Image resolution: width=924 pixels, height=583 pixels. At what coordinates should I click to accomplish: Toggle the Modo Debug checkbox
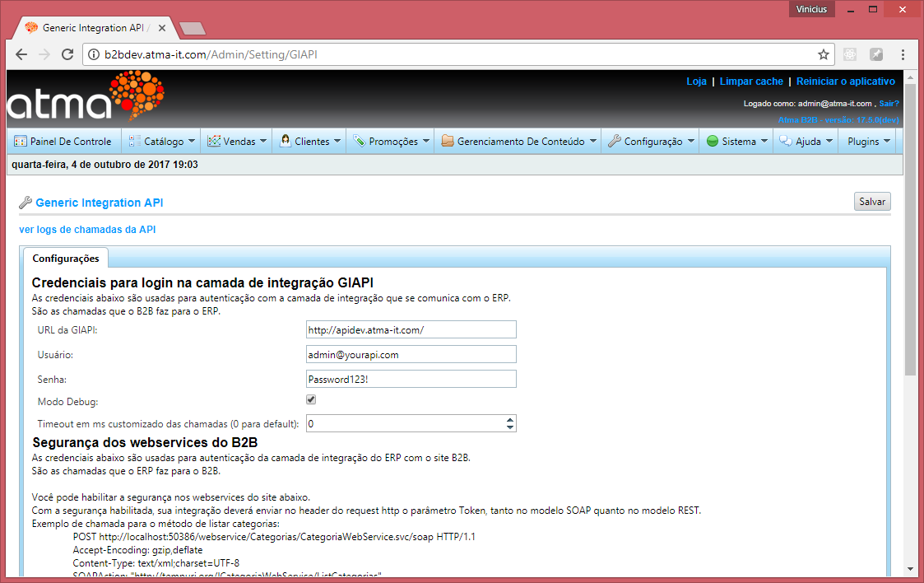[311, 399]
